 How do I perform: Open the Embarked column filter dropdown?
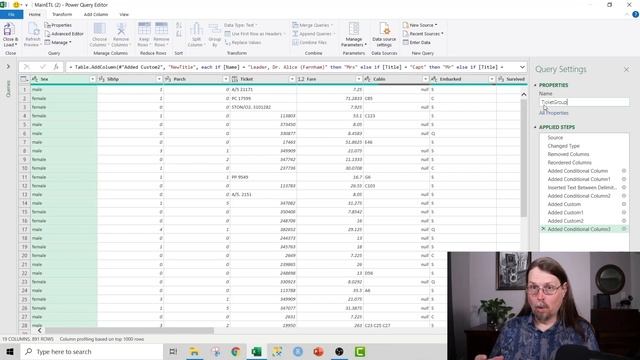pyautogui.click(x=491, y=79)
